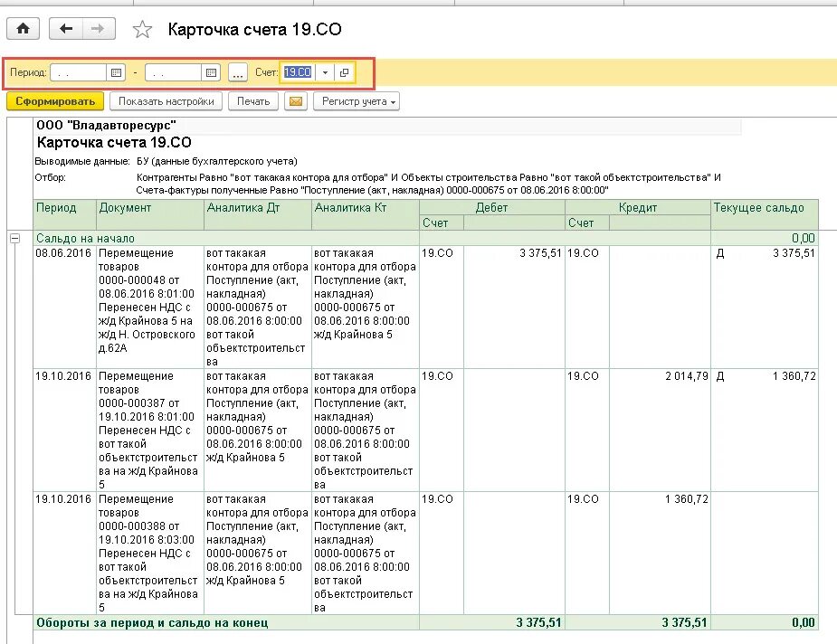The width and height of the screenshot is (837, 644).
Task: Click the Аналитика Дт column header
Action: click(258, 215)
